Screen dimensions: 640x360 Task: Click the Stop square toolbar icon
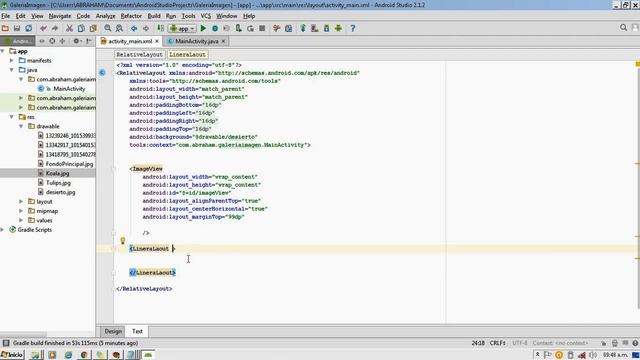tap(262, 28)
